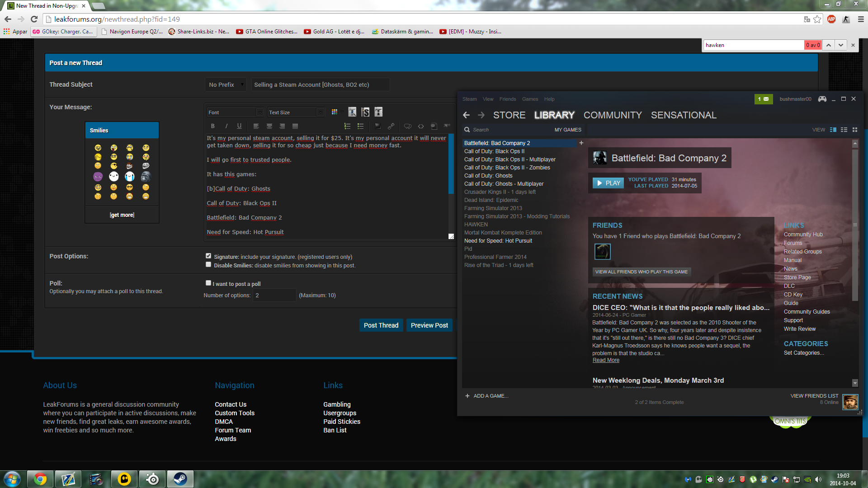Switch to Steam grid view icon
Screen dimensions: 868x488
(x=854, y=130)
